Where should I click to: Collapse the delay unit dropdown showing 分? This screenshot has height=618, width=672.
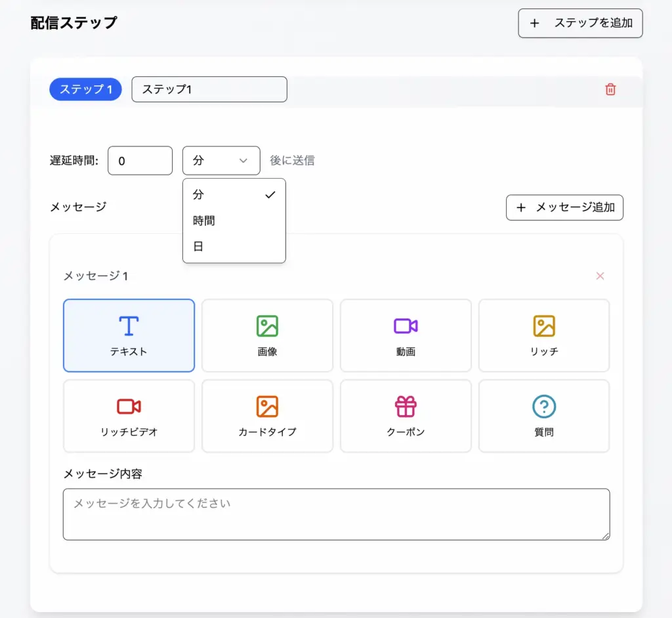tap(221, 160)
